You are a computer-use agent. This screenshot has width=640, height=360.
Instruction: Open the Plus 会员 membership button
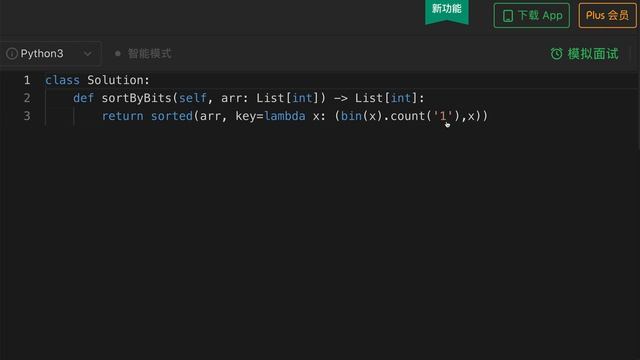[x=607, y=16]
